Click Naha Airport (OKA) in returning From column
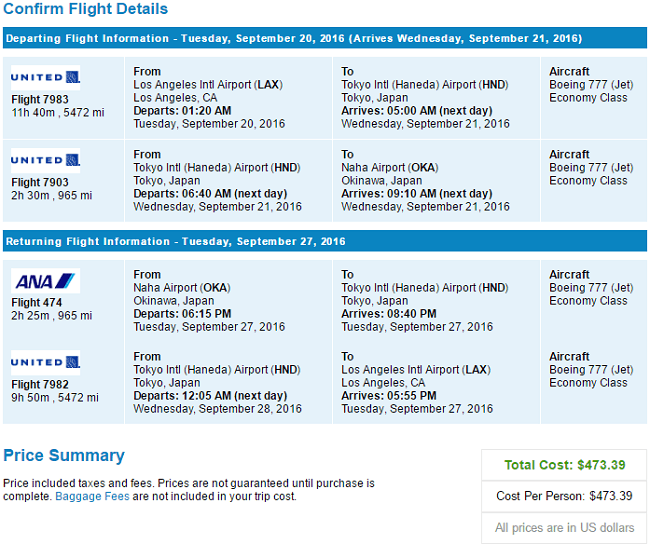Image resolution: width=650 pixels, height=544 pixels. click(x=182, y=288)
